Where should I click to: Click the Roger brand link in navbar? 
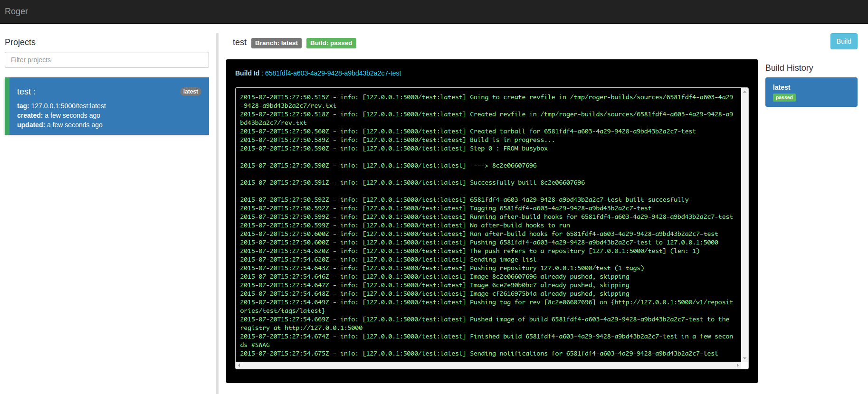pos(16,11)
